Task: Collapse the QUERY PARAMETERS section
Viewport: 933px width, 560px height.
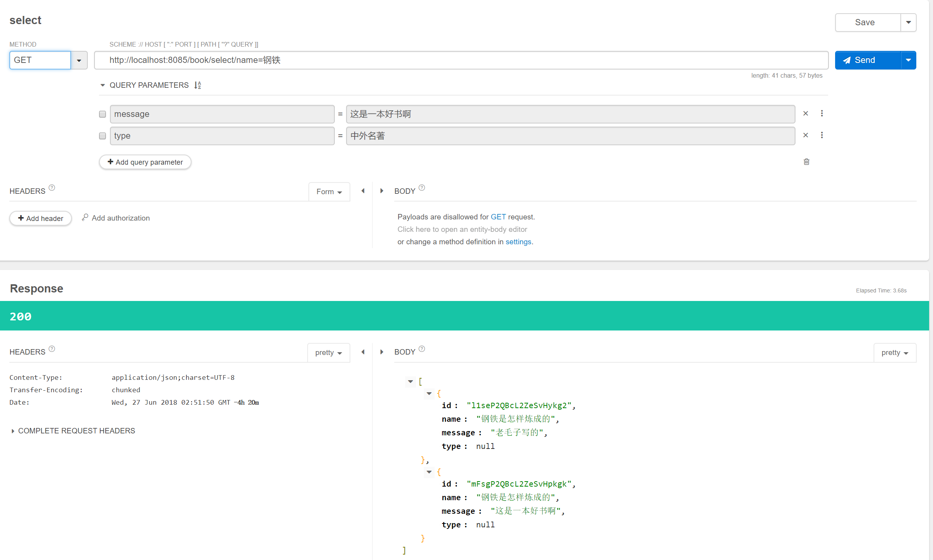Action: tap(103, 85)
